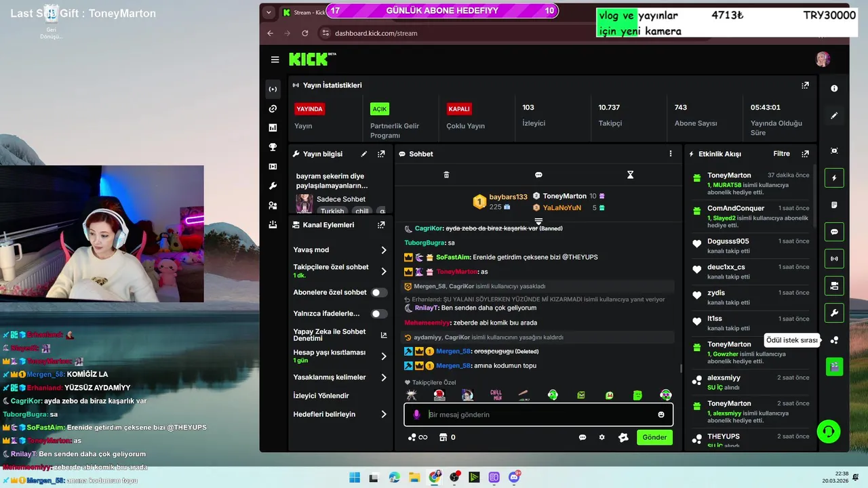Open the green headset support button
Viewport: 868px width, 488px height.
[829, 431]
